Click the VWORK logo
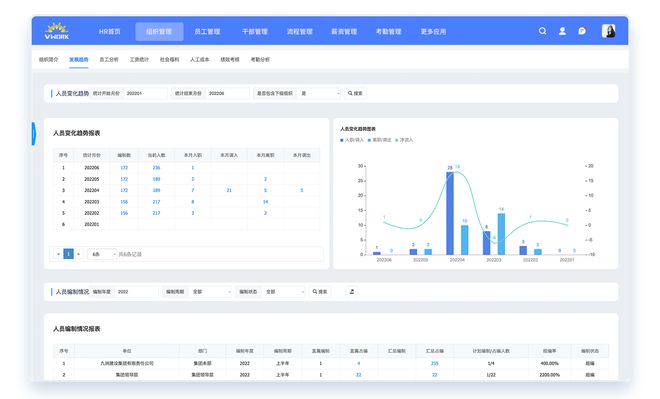The image size is (660, 399). click(57, 31)
